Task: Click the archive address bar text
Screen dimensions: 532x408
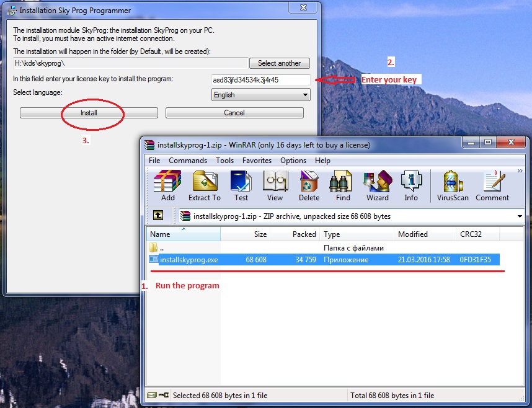Action: click(292, 216)
